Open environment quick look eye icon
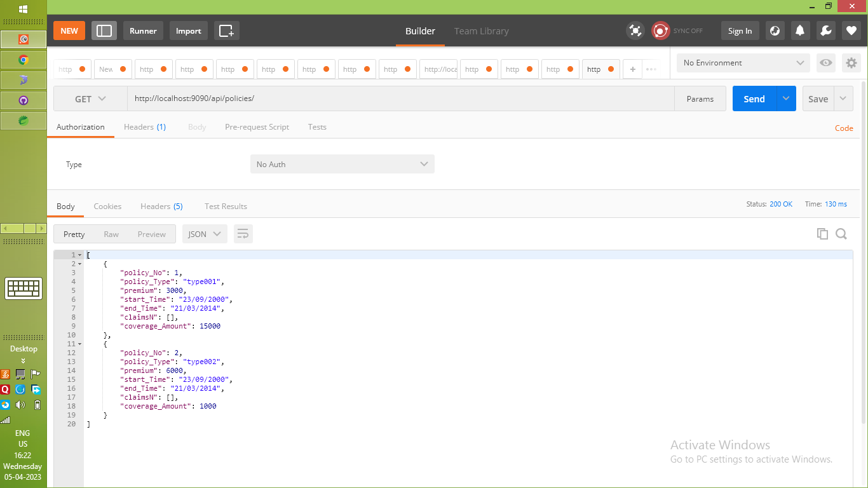The height and width of the screenshot is (488, 868). (x=826, y=63)
